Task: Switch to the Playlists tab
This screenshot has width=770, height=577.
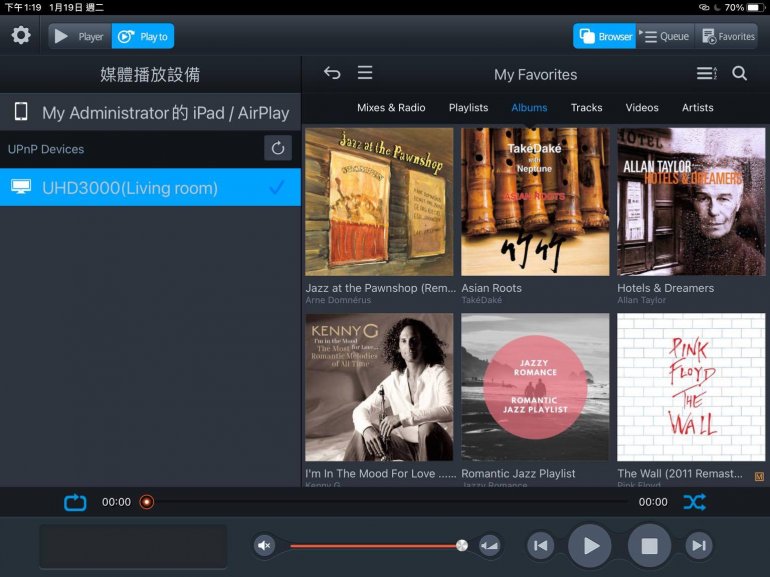Action: coord(468,107)
